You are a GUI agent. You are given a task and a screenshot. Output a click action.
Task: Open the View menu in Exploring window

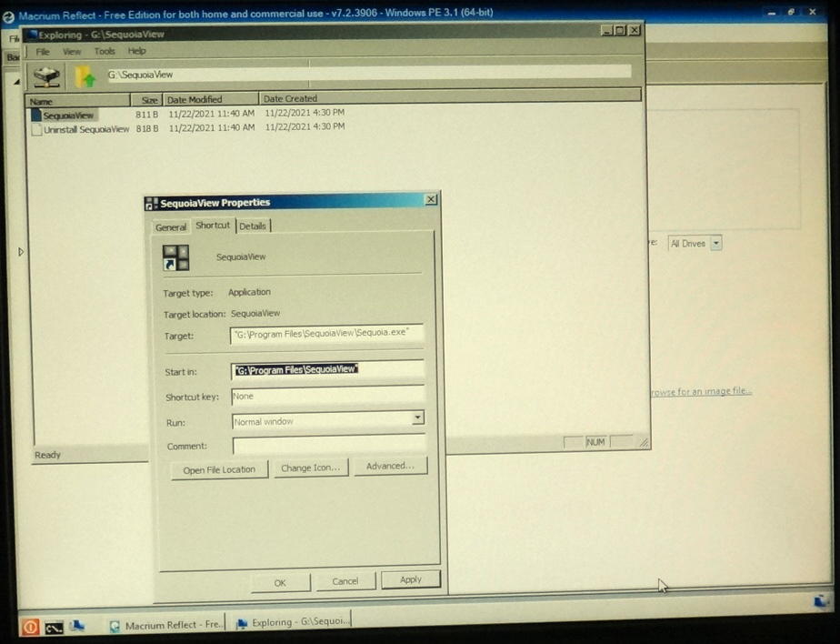point(72,52)
